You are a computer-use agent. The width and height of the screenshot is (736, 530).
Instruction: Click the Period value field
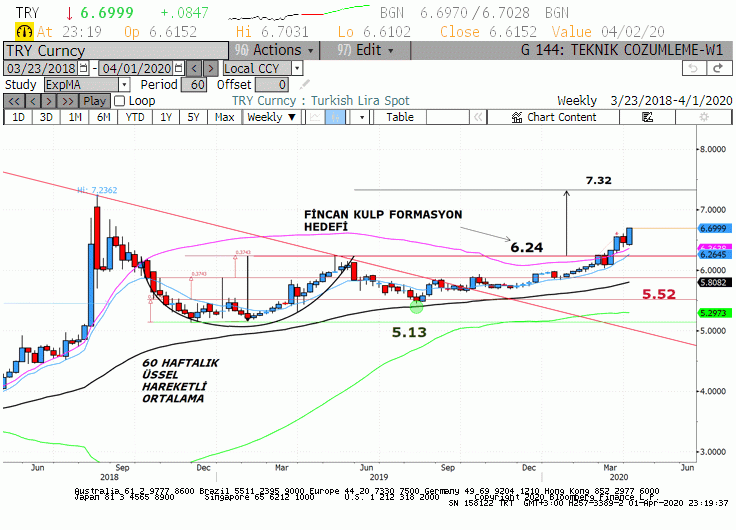pyautogui.click(x=194, y=85)
